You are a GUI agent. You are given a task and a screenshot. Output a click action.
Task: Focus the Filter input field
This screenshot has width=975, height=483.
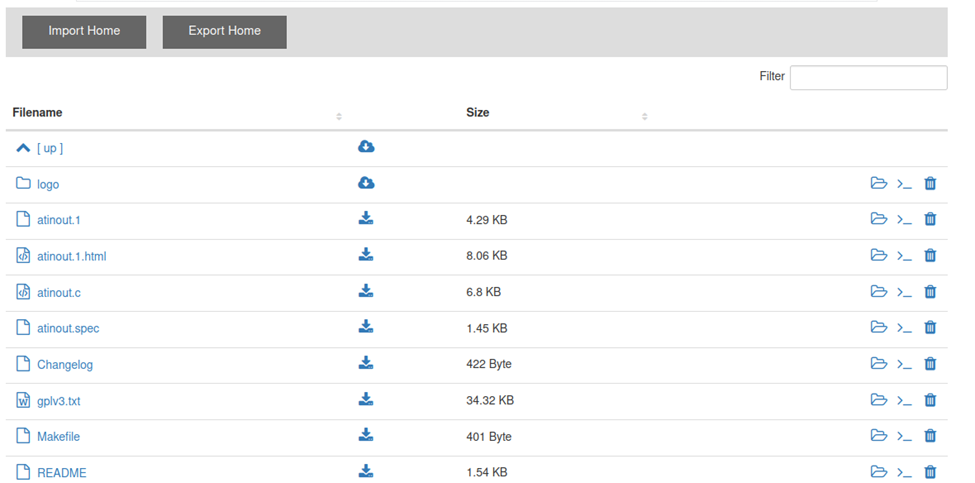click(x=868, y=78)
